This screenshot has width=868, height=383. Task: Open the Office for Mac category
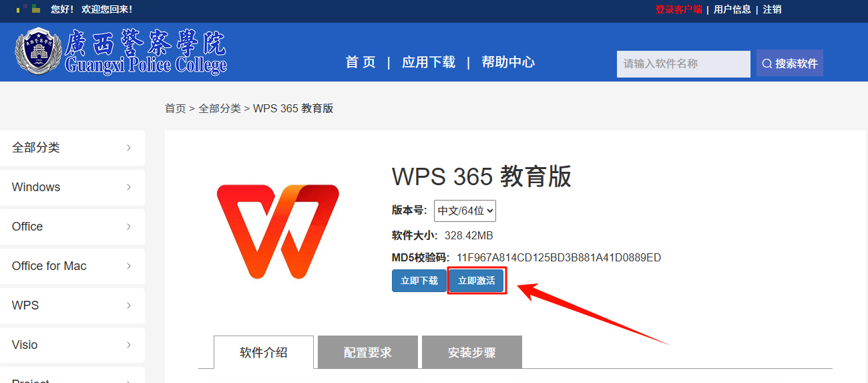[72, 266]
